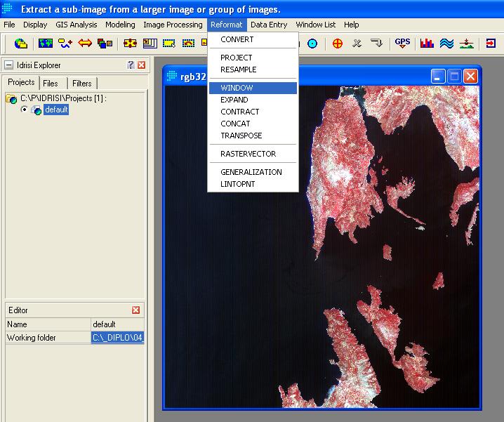The height and width of the screenshot is (422, 504).
Task: Choose TRANSPOSE from Reformat menu
Action: point(253,136)
